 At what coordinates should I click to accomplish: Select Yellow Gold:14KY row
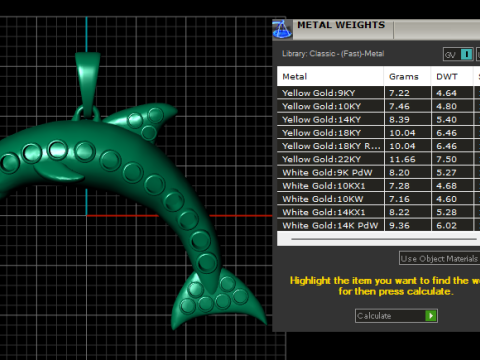click(378, 119)
